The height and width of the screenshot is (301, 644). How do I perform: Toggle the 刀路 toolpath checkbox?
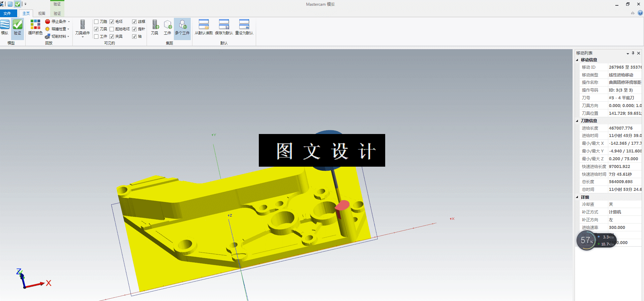(x=96, y=22)
